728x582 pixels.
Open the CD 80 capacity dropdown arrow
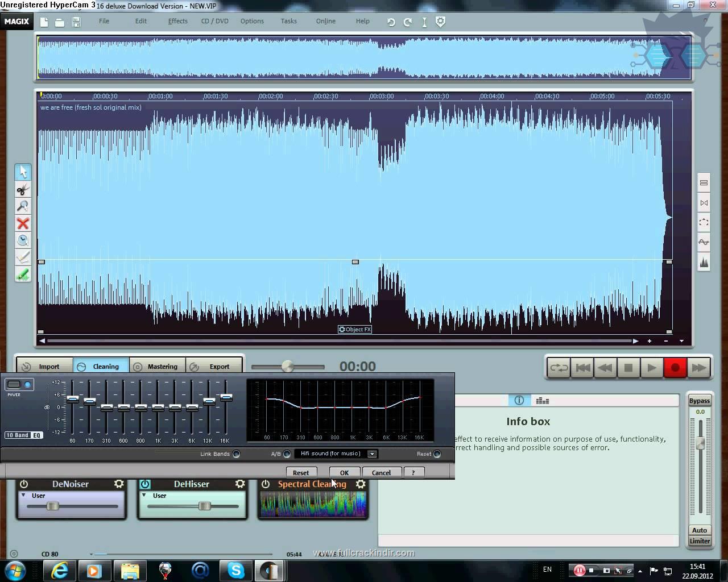tap(91, 554)
